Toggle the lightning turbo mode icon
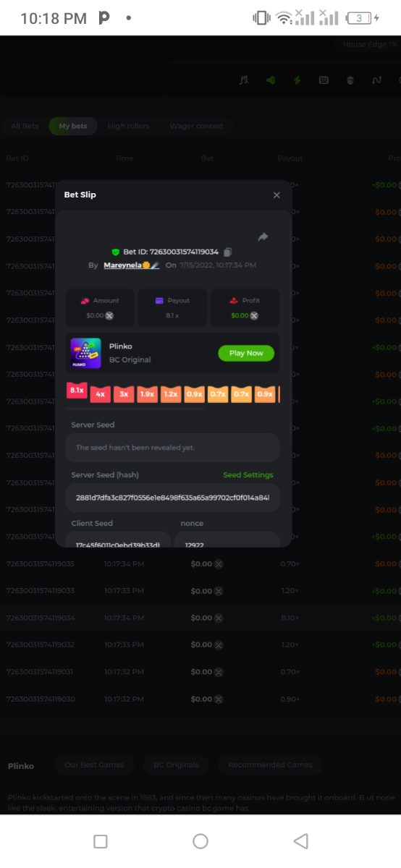Viewport: 401px width, 868px height. tap(297, 80)
